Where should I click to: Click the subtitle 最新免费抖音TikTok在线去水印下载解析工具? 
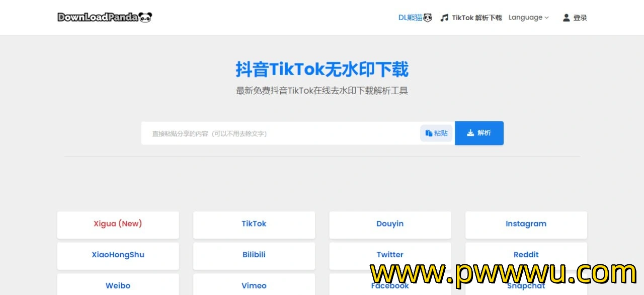[322, 91]
